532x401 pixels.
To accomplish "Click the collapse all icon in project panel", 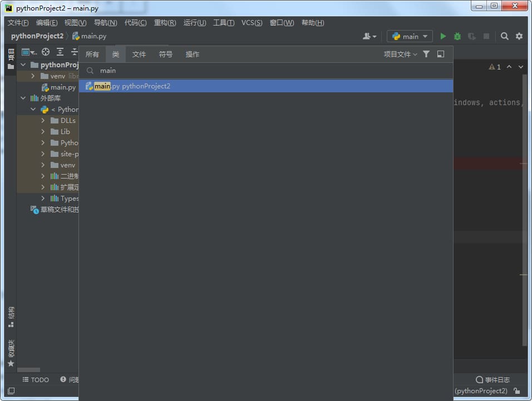I will [x=75, y=52].
